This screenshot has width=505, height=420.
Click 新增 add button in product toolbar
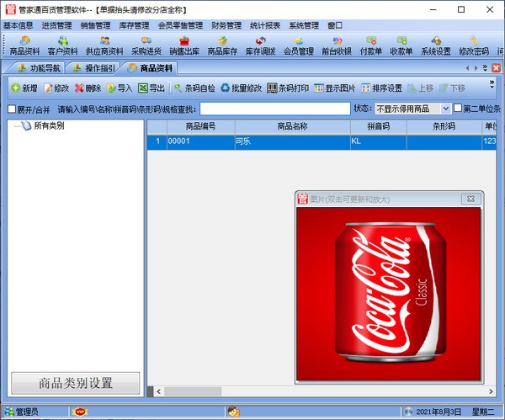click(24, 88)
